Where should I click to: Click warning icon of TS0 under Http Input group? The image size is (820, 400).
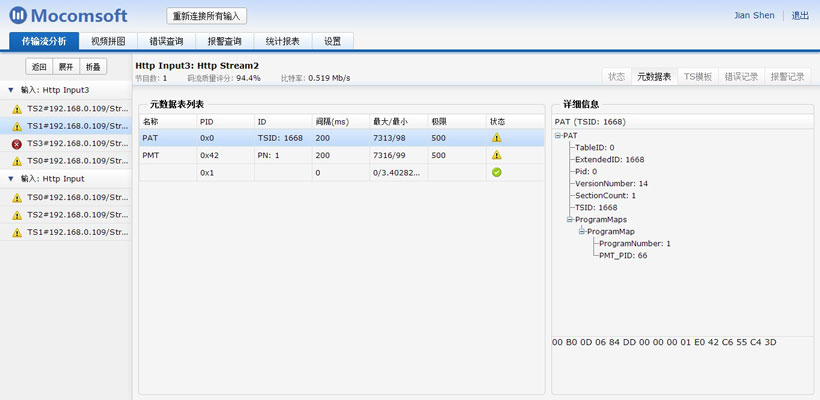[17, 198]
